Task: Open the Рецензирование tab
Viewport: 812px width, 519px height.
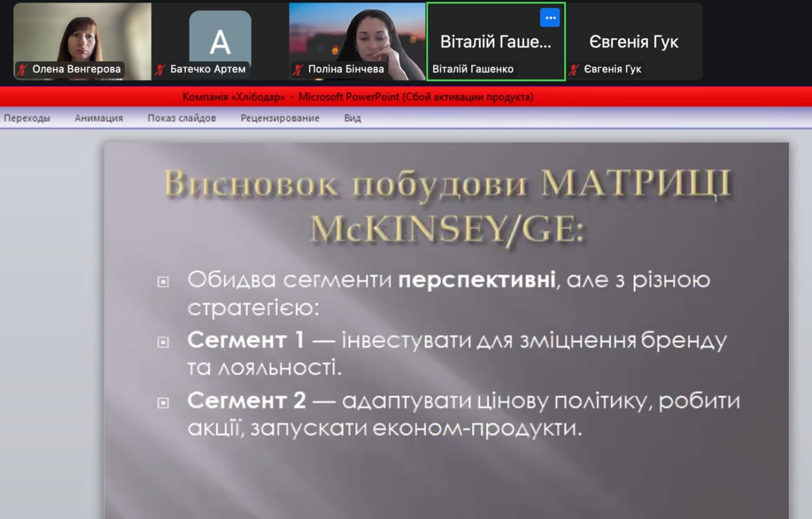Action: coord(280,118)
